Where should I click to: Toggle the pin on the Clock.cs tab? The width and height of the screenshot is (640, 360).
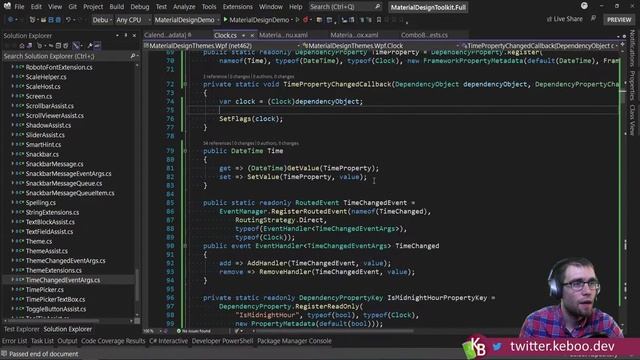pyautogui.click(x=243, y=36)
